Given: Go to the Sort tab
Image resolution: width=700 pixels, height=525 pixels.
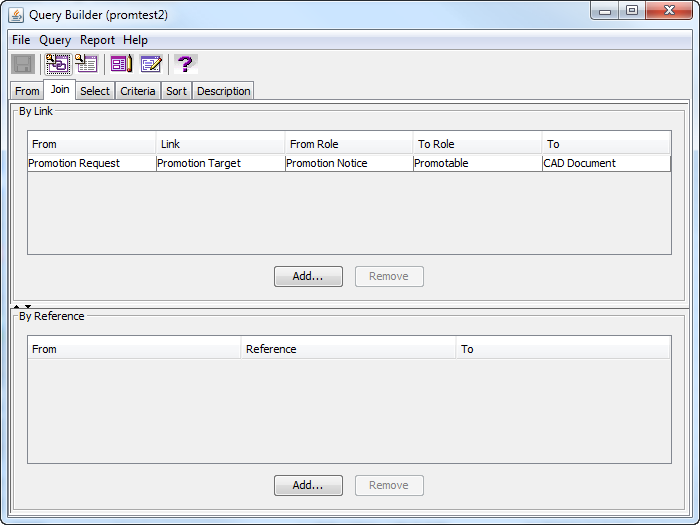Looking at the screenshot, I should [x=176, y=91].
